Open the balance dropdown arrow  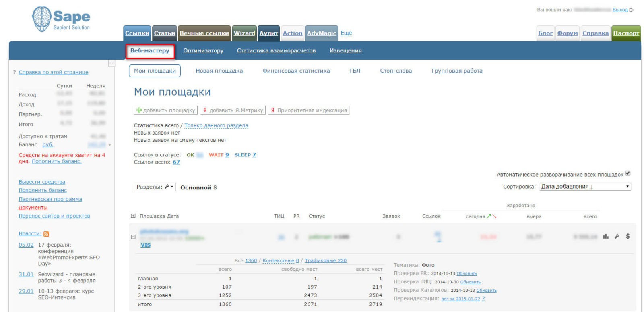[x=109, y=145]
